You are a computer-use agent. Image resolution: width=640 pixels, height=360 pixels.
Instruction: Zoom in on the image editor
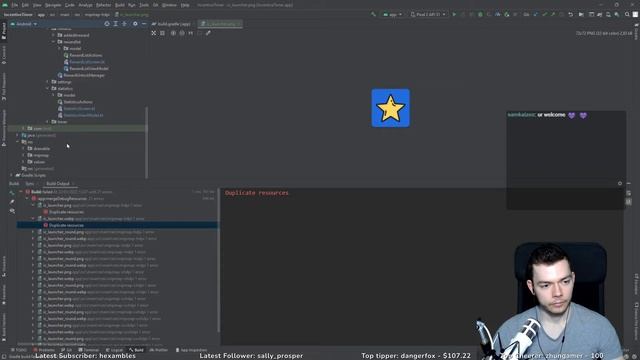tap(173, 33)
